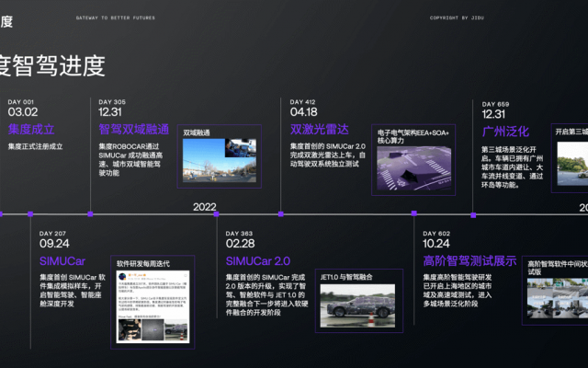The image size is (588, 368).
Task: Open the 双域融通 street driving photo
Action: coord(220,160)
